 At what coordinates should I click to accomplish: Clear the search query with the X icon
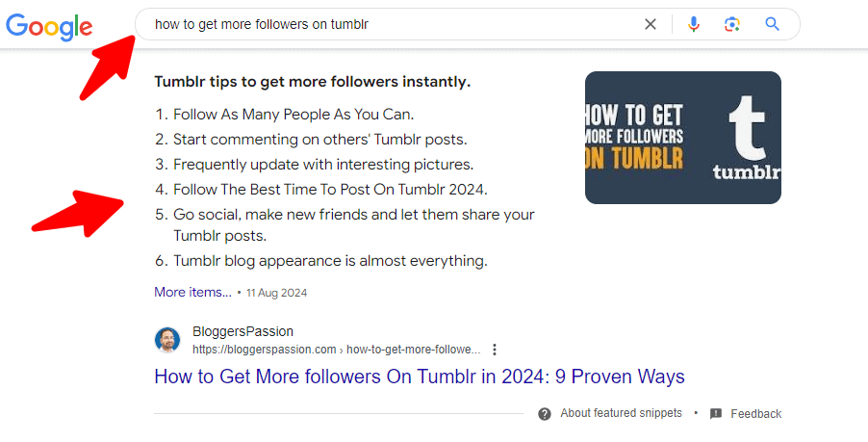pyautogui.click(x=651, y=24)
